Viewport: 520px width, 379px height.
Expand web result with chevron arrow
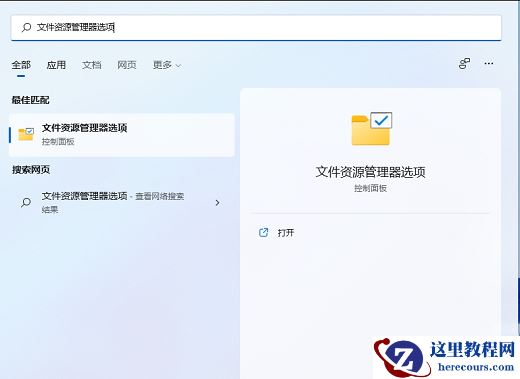click(217, 202)
